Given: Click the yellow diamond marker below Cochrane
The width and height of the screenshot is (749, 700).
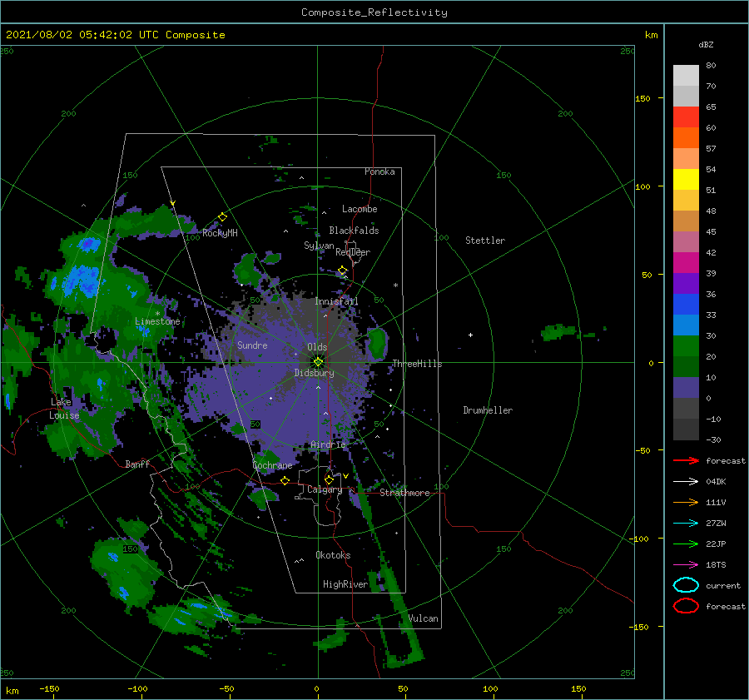Looking at the screenshot, I should (285, 480).
